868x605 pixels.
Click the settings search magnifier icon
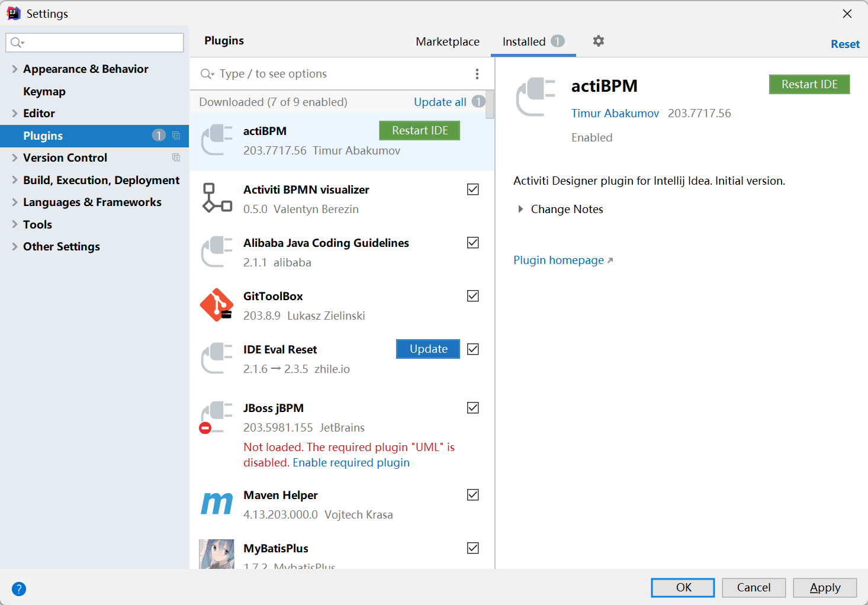pos(17,43)
